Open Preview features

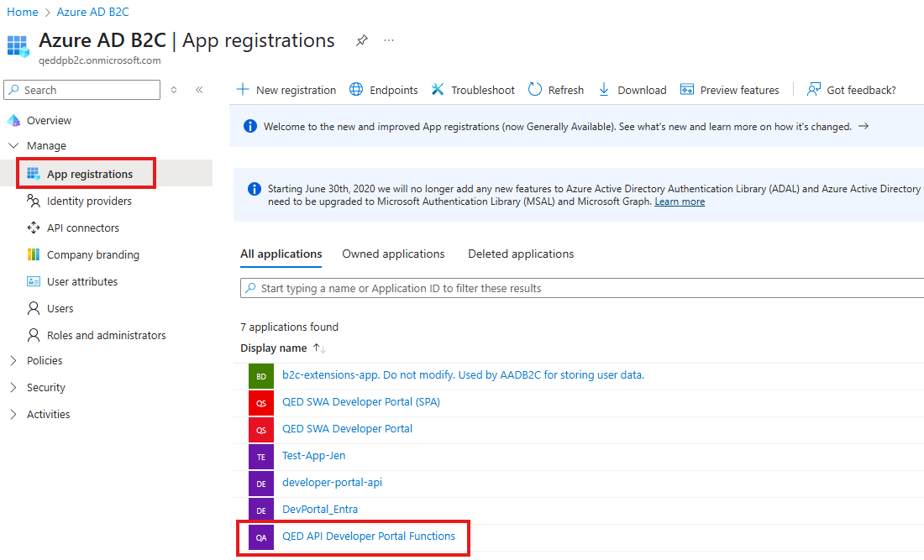[x=730, y=90]
